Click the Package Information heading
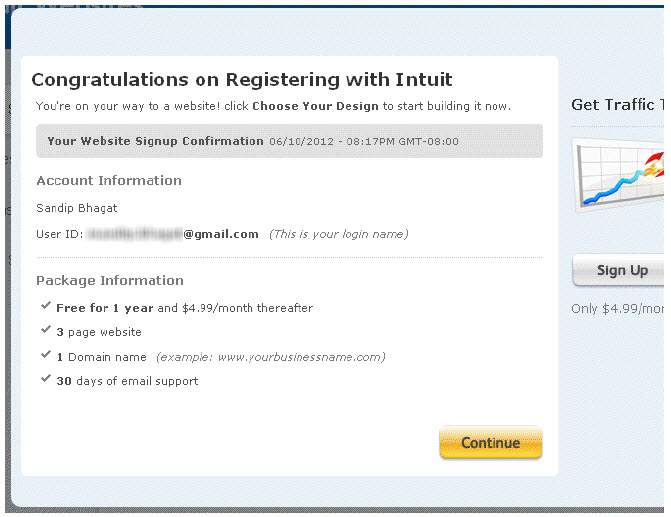 pyautogui.click(x=110, y=281)
